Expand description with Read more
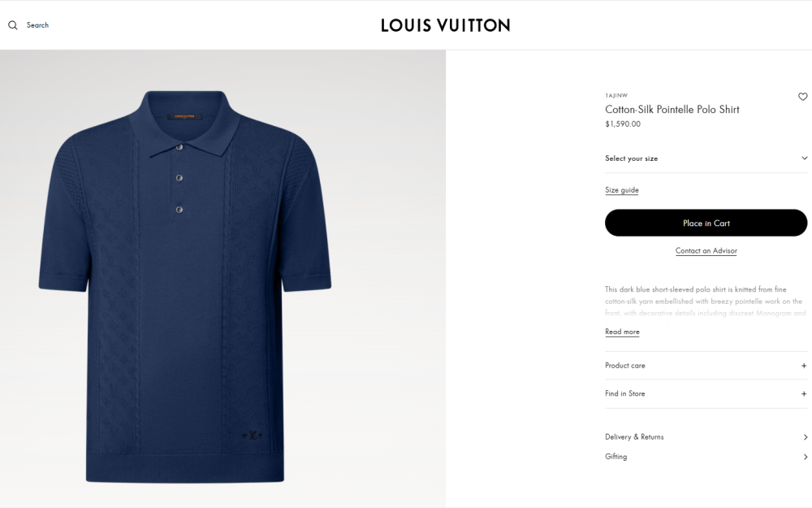The height and width of the screenshot is (508, 812). click(x=622, y=332)
